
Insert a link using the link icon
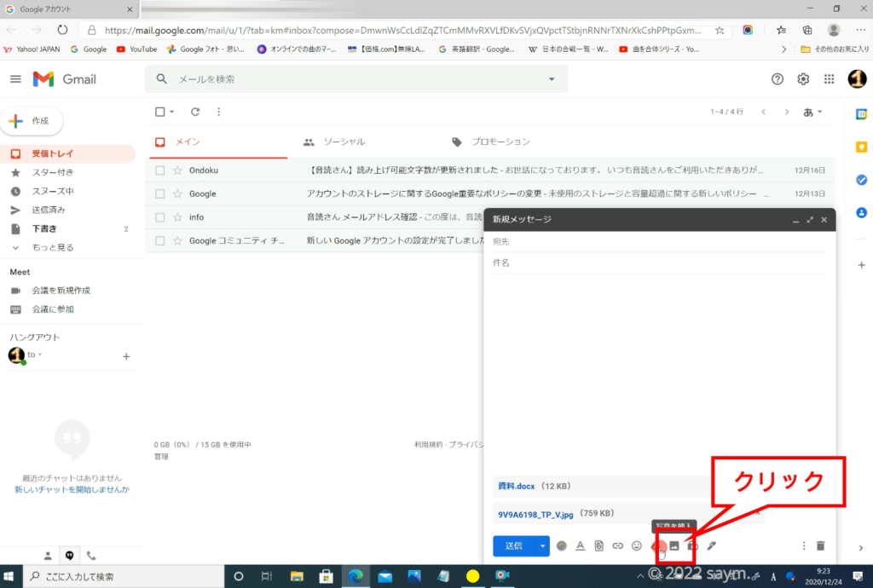pos(617,545)
